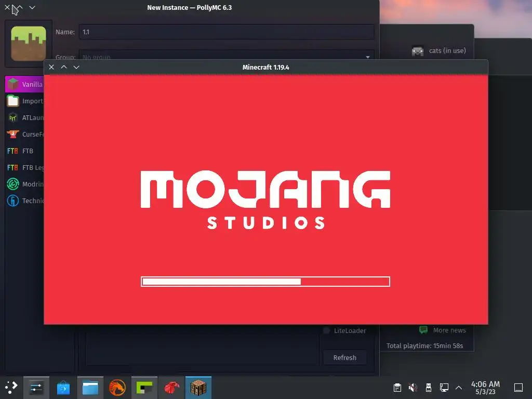Open the Import source in New Instance sidebar
The width and height of the screenshot is (532, 399).
tap(24, 101)
